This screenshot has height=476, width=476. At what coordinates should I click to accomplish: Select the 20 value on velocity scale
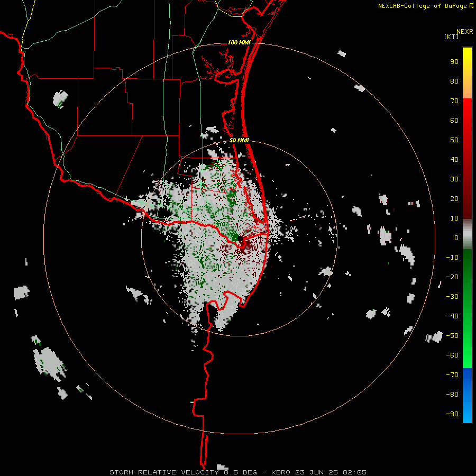click(454, 198)
